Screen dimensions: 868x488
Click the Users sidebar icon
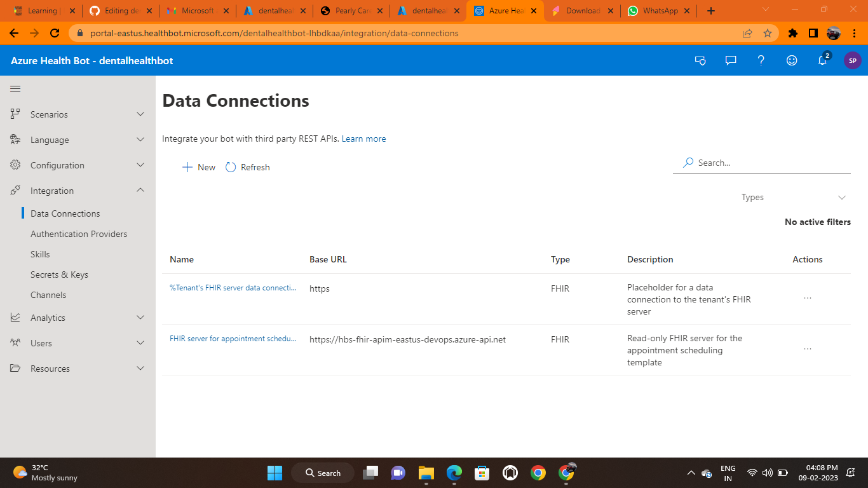click(x=15, y=343)
